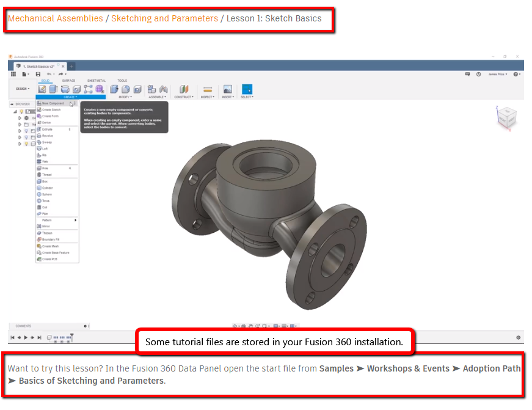Screen dimensions: 532x410
Task: Click the Joint assemble icon
Action: pyautogui.click(x=164, y=89)
